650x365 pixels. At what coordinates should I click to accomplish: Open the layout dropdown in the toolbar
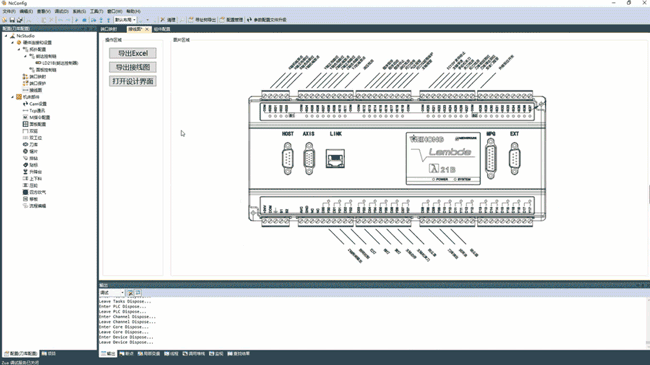(125, 19)
